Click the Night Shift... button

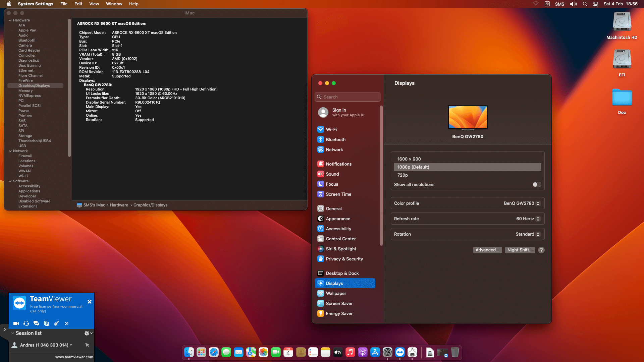(x=520, y=250)
